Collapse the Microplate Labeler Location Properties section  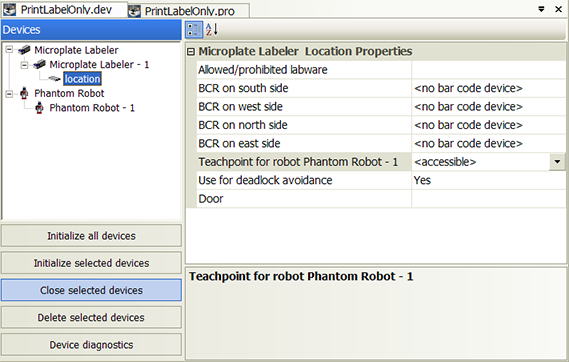(x=191, y=52)
